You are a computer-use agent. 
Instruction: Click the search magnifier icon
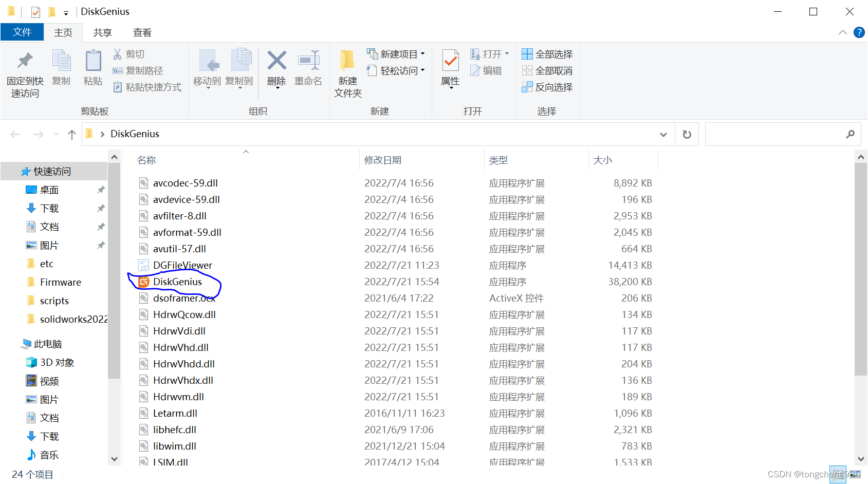(850, 134)
